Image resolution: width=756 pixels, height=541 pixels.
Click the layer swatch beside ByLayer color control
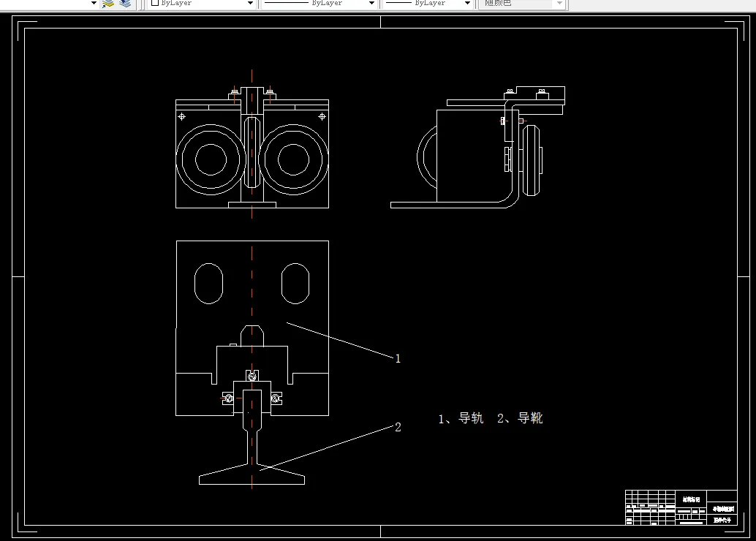[x=155, y=4]
